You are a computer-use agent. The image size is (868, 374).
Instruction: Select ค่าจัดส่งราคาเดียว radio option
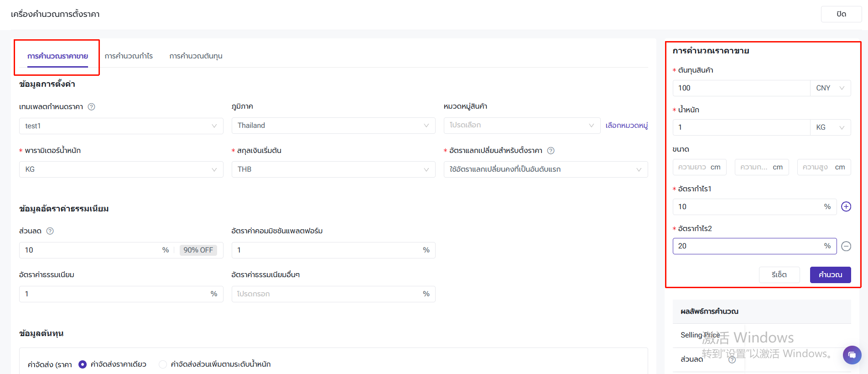point(83,364)
